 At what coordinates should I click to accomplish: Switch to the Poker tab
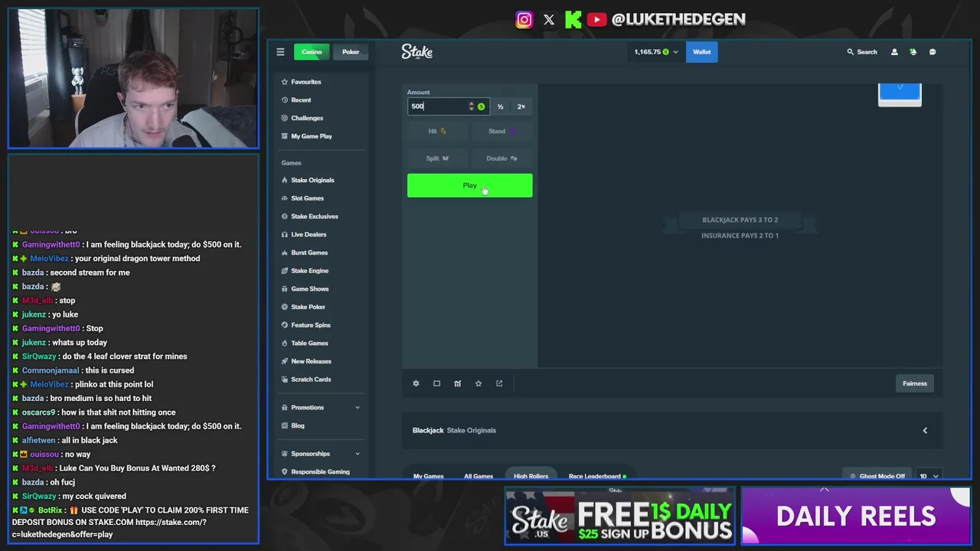click(x=351, y=52)
